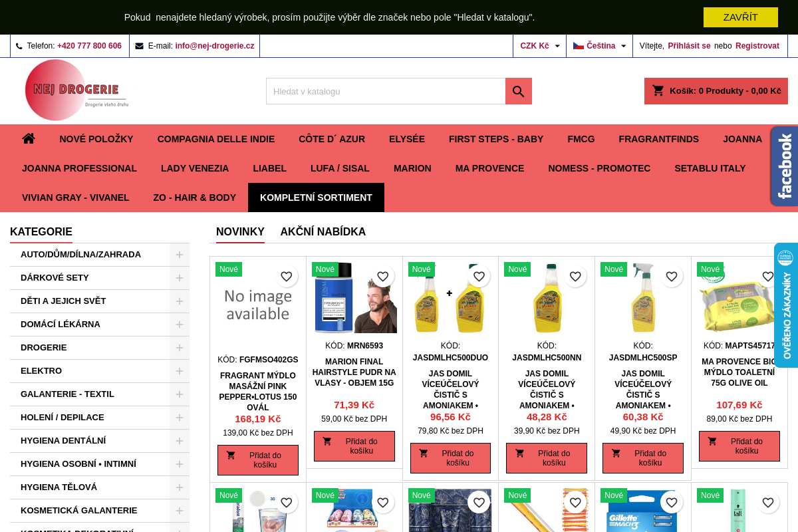Toggle wishlist heart on colorful tins product
Viewport: 798px width, 532px height.
click(382, 503)
